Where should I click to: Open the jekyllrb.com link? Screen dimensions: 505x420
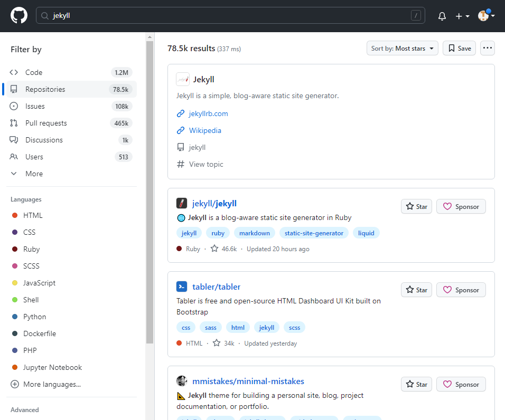pyautogui.click(x=208, y=113)
